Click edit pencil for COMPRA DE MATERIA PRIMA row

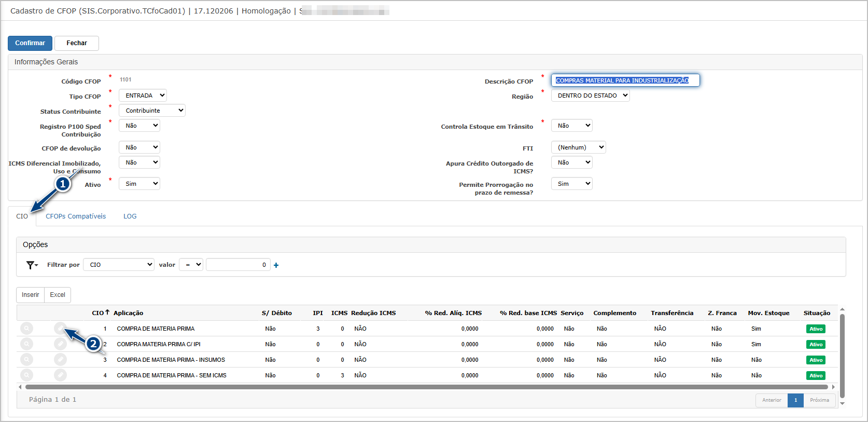coord(60,328)
